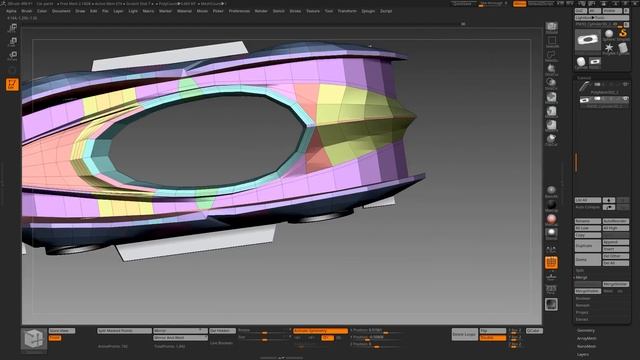
Task: Expand the Layers section
Action: point(583,354)
